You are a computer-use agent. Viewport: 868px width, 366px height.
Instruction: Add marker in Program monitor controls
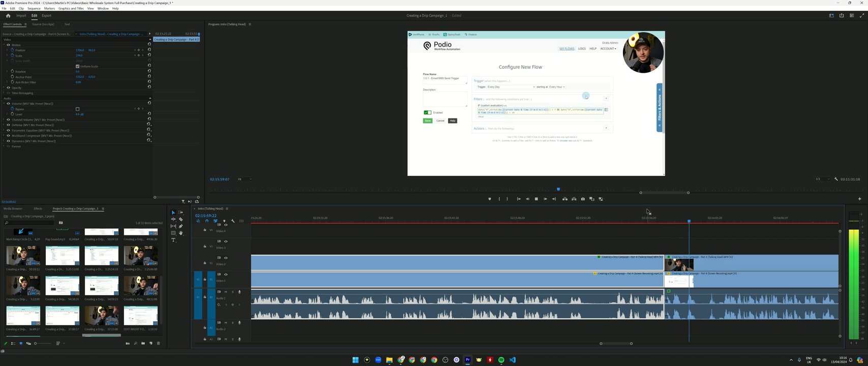point(490,199)
